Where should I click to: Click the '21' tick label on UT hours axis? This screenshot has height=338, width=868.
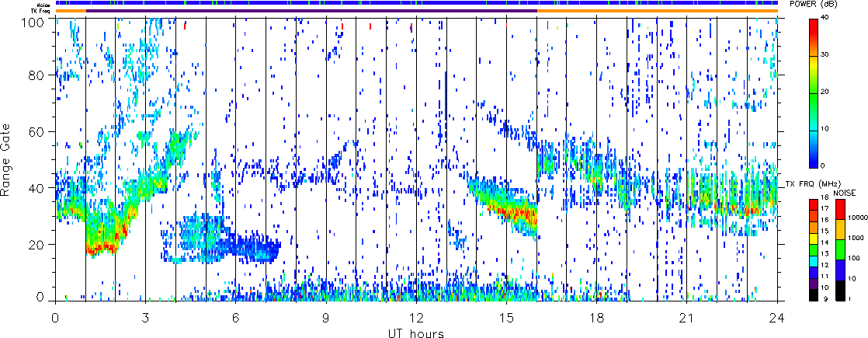[x=687, y=316]
